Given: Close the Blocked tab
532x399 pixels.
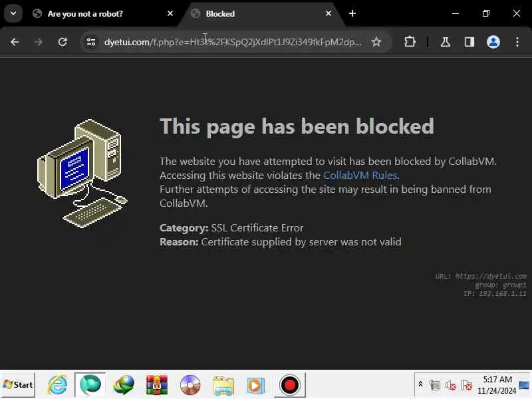Looking at the screenshot, I should [329, 13].
